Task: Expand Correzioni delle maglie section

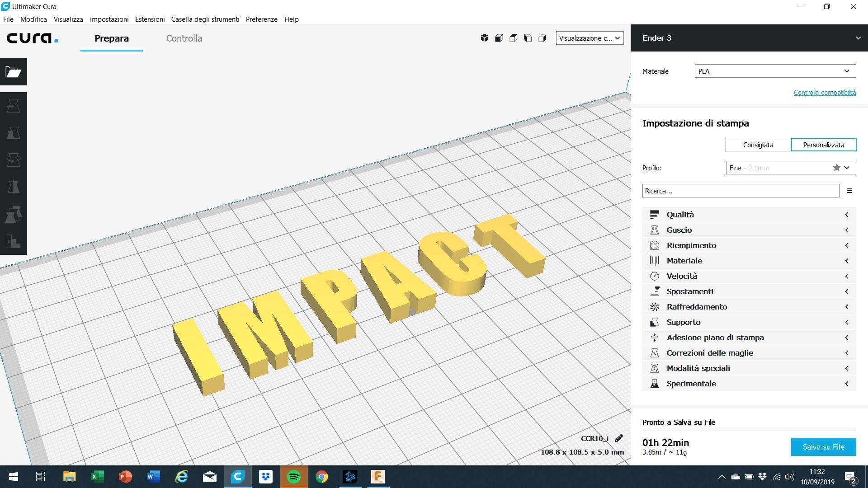Action: [x=749, y=353]
